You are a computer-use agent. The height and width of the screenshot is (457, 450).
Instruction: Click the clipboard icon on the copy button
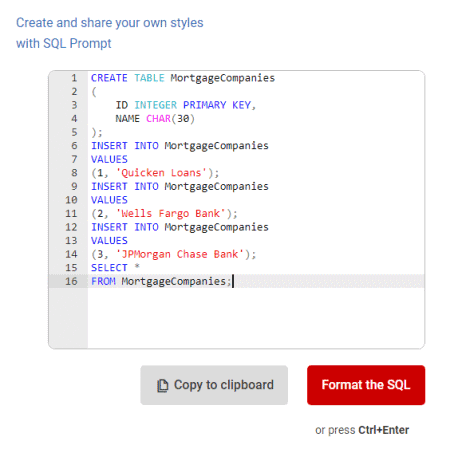[163, 386]
